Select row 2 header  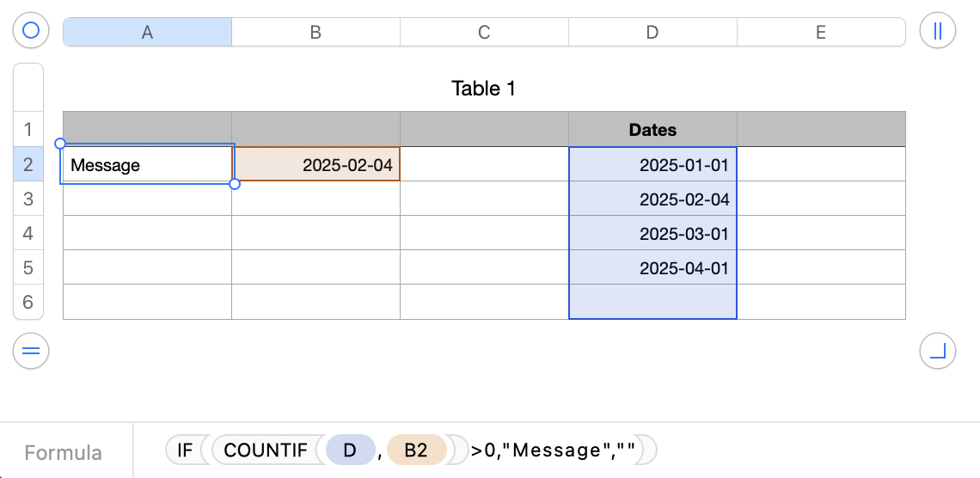click(28, 164)
